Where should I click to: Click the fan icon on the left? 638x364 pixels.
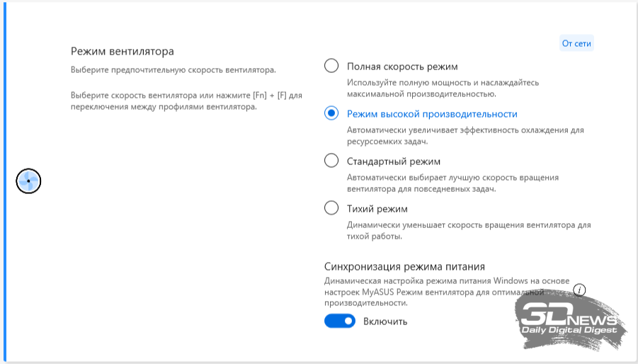coord(28,181)
